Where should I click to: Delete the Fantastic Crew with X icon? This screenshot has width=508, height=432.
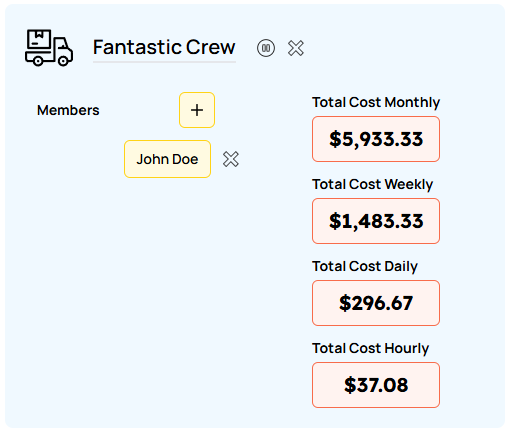296,48
